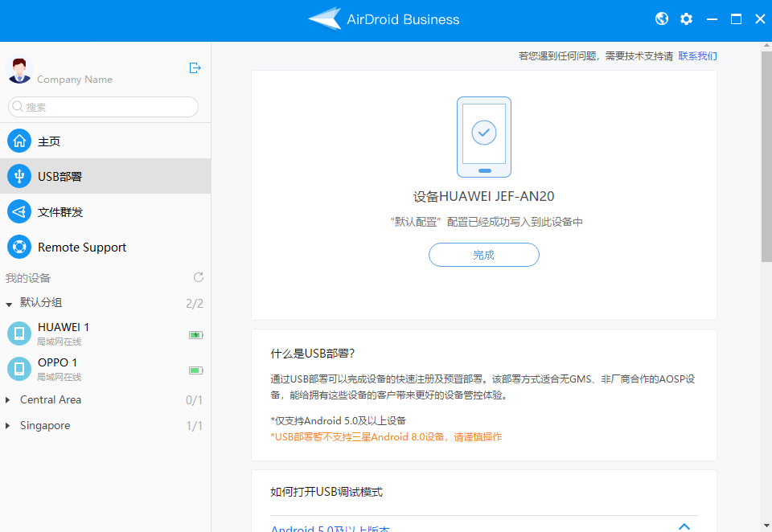
Task: Open the 主页 menu item
Action: (105, 141)
